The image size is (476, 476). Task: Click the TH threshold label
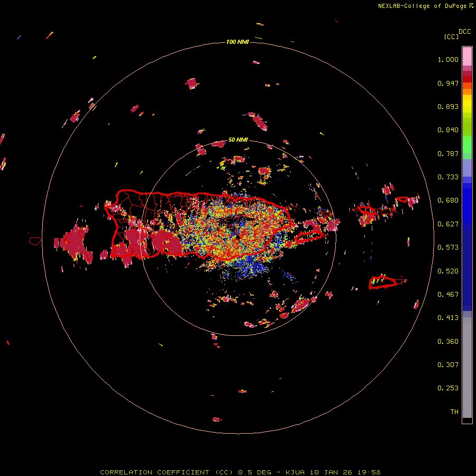tap(454, 412)
